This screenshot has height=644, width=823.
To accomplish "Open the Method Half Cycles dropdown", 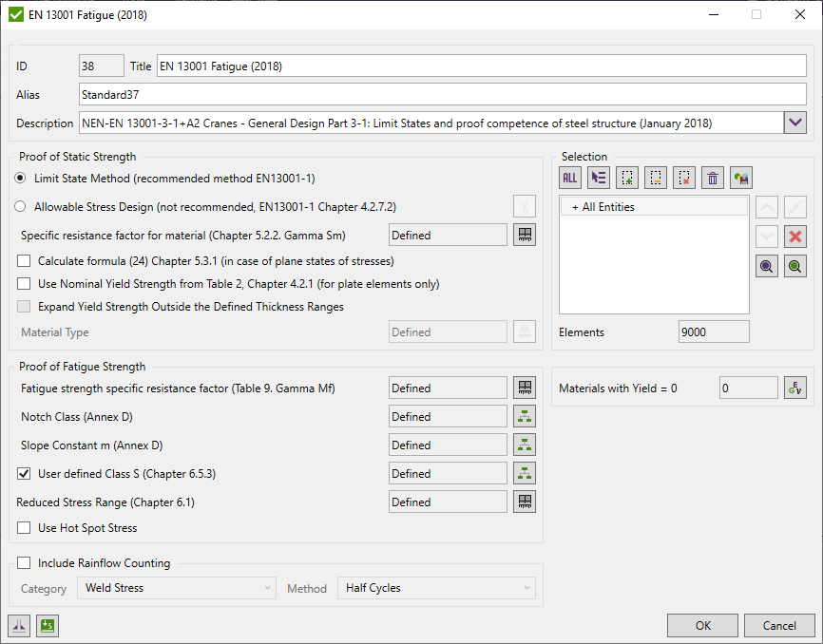I will tap(436, 588).
